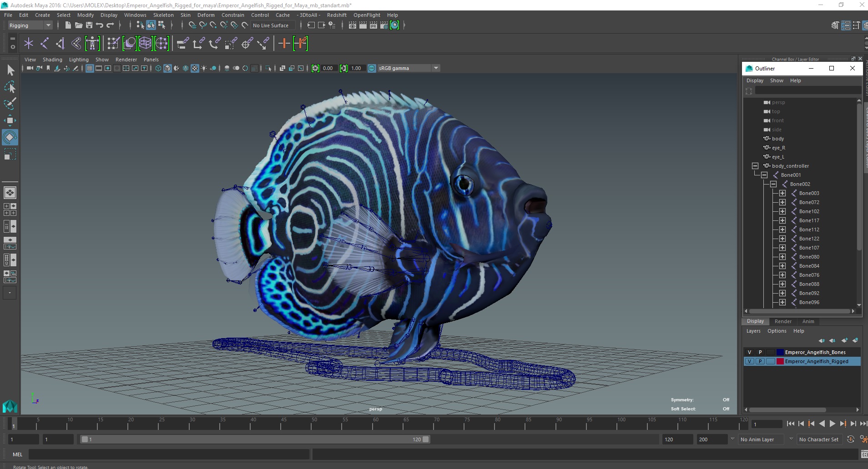Open the Redshift menu
Screen dimensions: 868x469
pyautogui.click(x=337, y=15)
